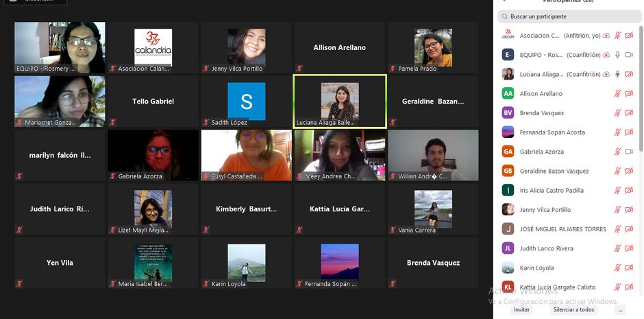Search participants in Buscar un participante field

(x=569, y=16)
